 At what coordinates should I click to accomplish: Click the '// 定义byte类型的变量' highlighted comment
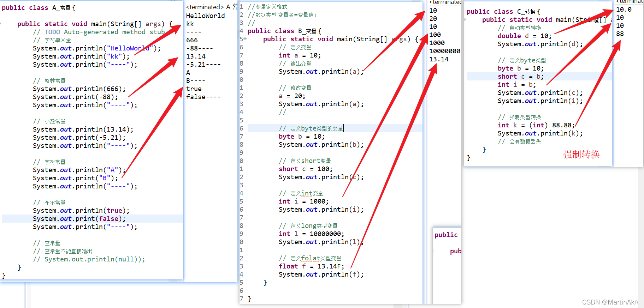pos(311,128)
